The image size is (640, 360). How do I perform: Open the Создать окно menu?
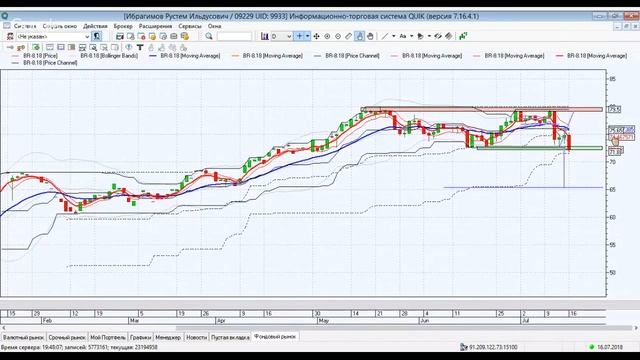60,26
